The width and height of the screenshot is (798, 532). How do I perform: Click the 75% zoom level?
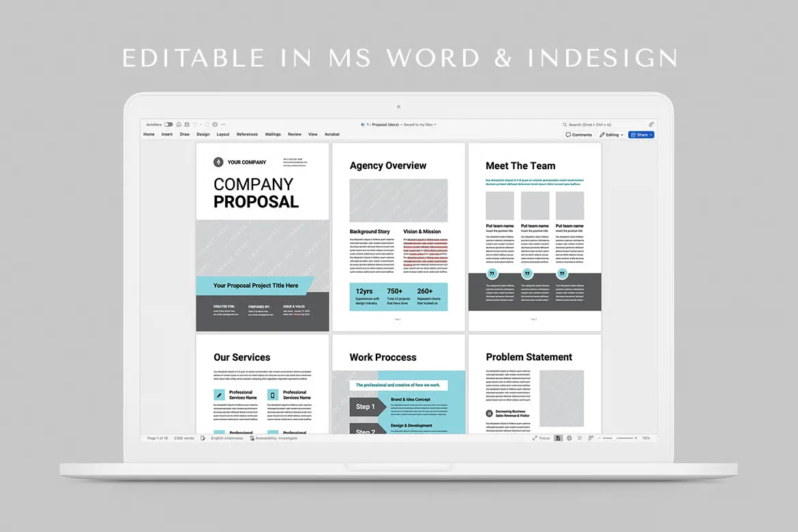coord(646,439)
